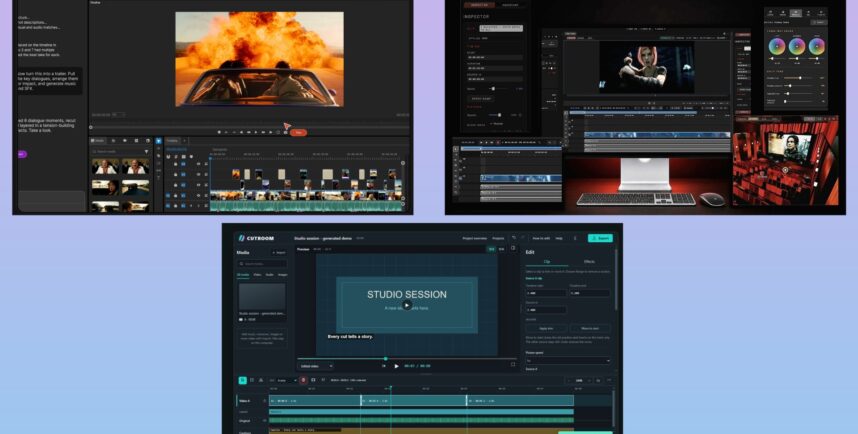Click zoom out minus button in Cutroom timeline
The height and width of the screenshot is (434, 858).
tap(569, 380)
